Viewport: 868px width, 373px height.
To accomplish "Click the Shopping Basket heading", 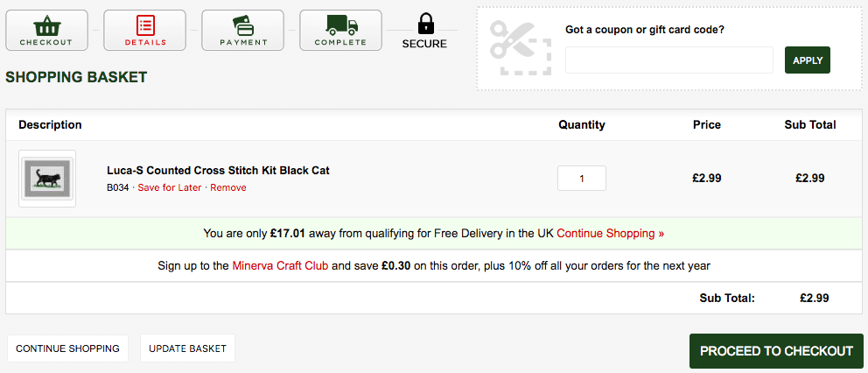I will 76,77.
